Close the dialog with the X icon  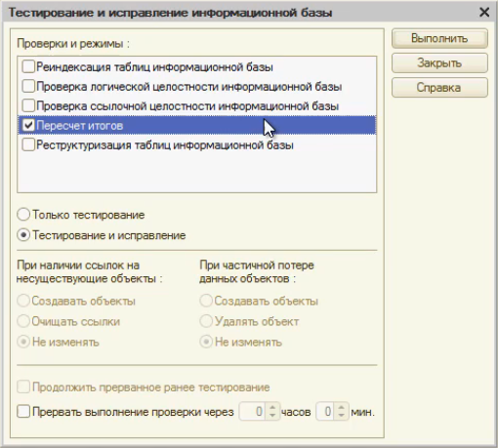(484, 13)
